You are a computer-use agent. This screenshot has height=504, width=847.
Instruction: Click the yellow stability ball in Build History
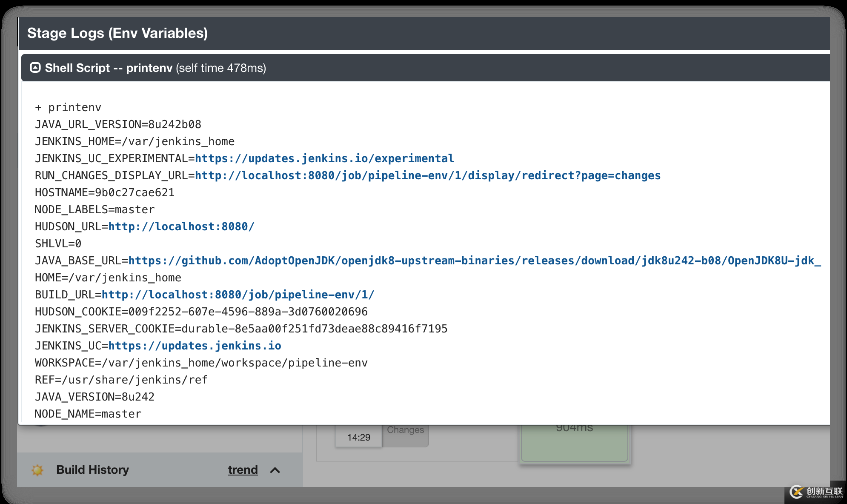(37, 470)
